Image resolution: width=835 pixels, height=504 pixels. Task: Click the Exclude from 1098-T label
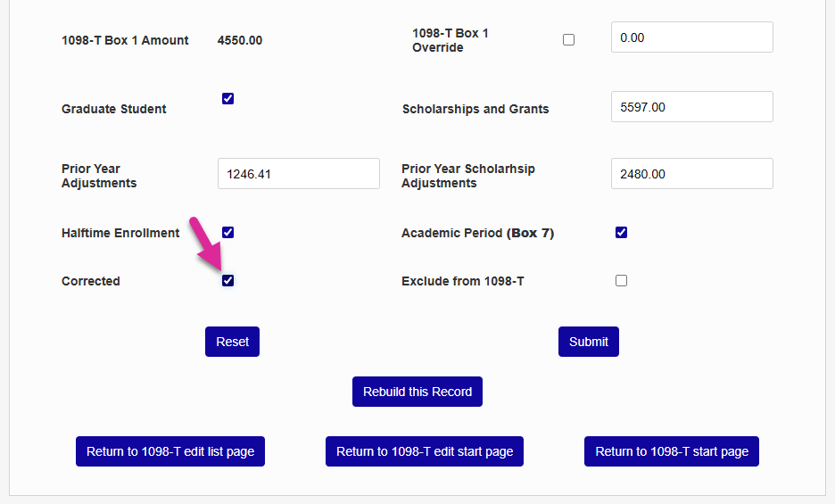(463, 281)
